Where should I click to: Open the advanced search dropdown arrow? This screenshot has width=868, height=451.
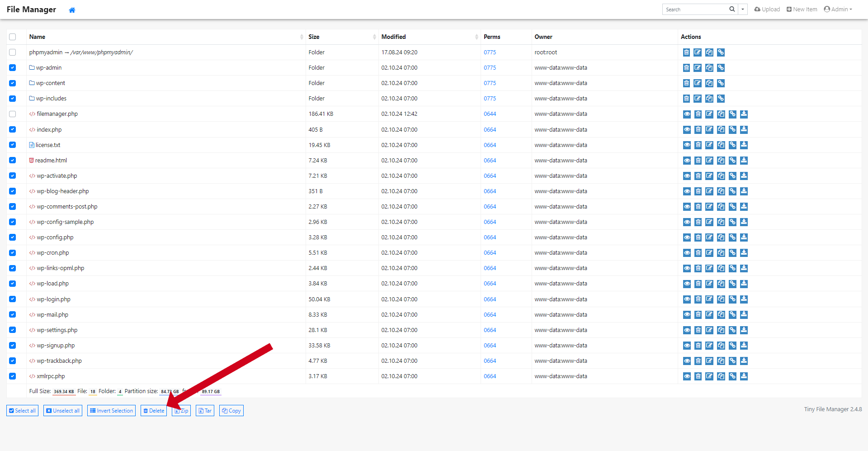(742, 9)
